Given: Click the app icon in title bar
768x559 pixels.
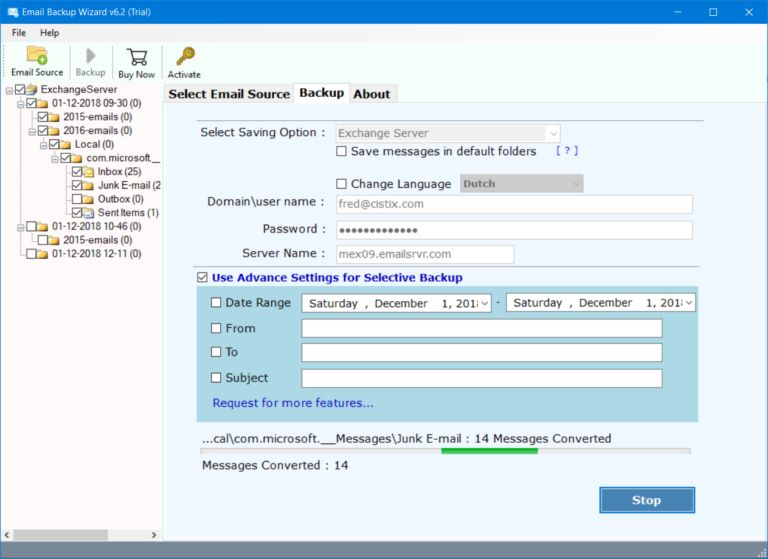Looking at the screenshot, I should tap(13, 12).
